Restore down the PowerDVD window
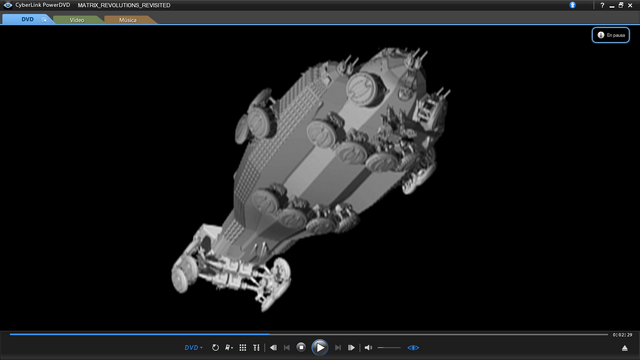 coord(621,5)
